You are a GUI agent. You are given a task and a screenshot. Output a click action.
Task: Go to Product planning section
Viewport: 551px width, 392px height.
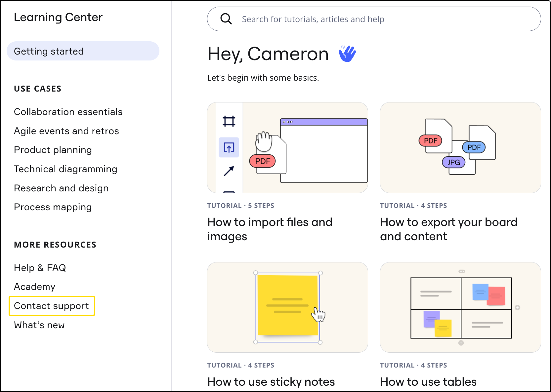pyautogui.click(x=53, y=150)
